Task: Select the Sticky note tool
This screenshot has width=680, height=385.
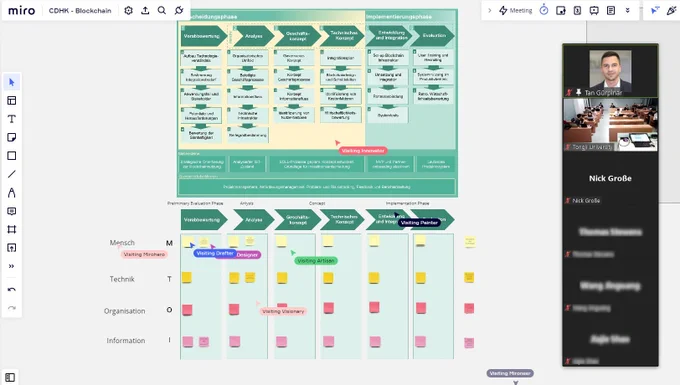Action: coord(12,137)
